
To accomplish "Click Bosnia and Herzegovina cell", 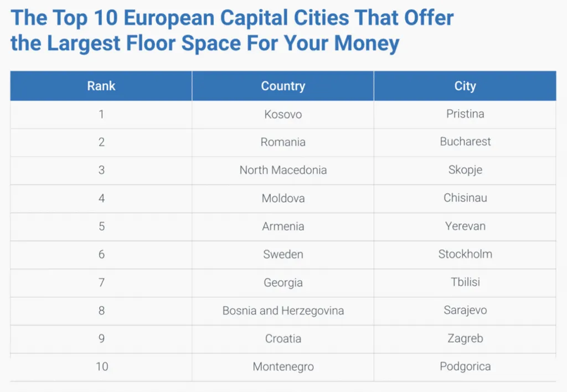I will 283,311.
